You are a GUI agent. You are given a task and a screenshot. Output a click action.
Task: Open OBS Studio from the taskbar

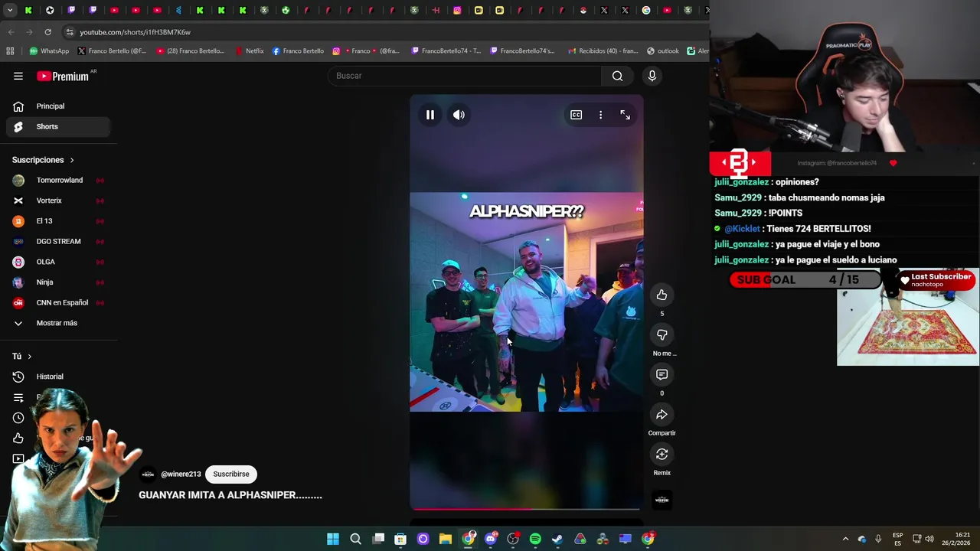(513, 539)
